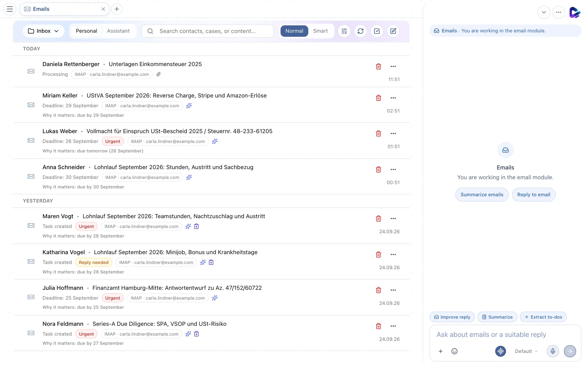Open the task checklist icon in the toolbar

pos(377,31)
